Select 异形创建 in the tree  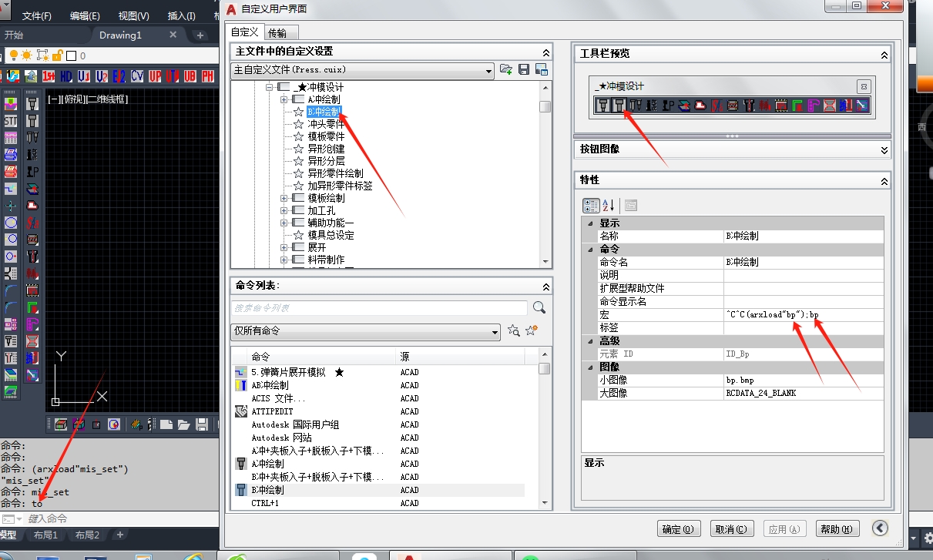(x=327, y=149)
